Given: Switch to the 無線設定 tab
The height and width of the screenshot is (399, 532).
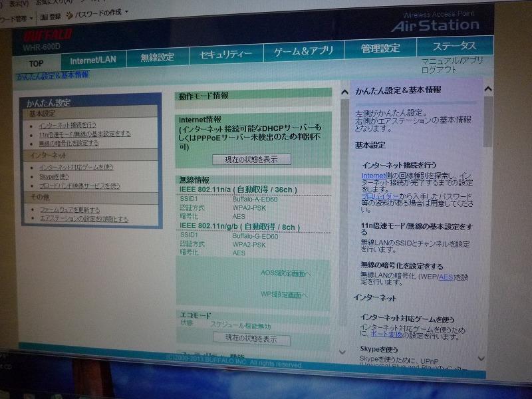Looking at the screenshot, I should [x=157, y=57].
